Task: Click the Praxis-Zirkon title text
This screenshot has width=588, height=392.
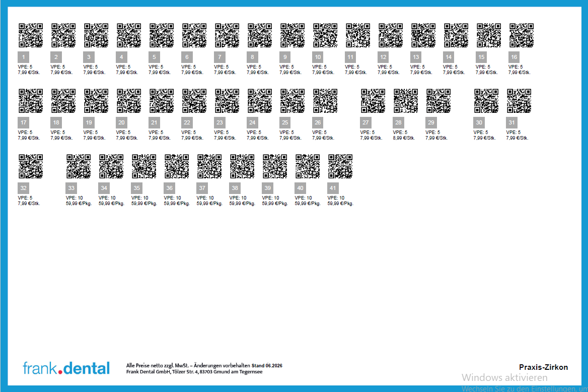Action: tap(543, 367)
